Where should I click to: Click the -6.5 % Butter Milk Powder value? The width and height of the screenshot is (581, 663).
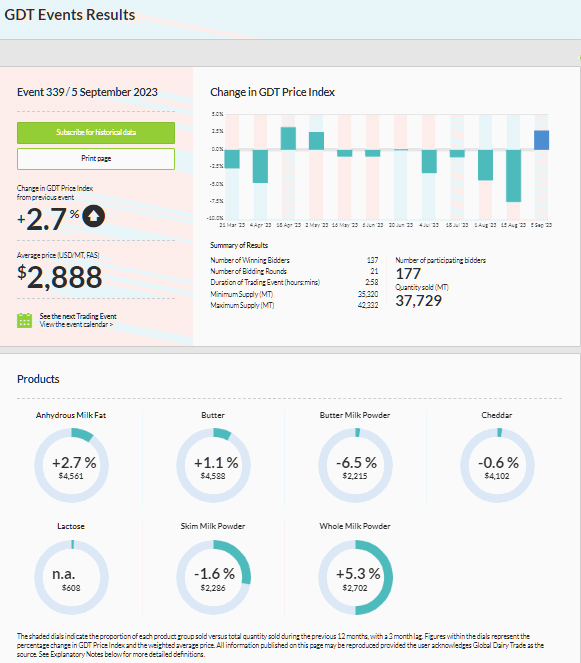coord(356,463)
